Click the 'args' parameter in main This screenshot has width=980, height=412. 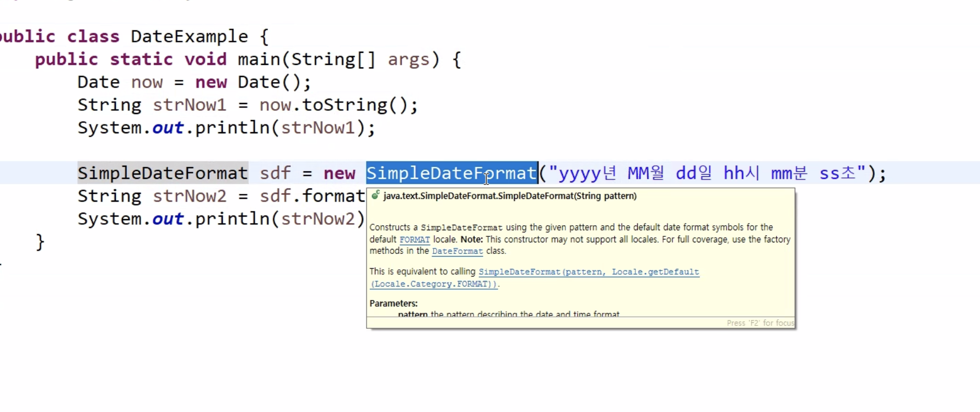[408, 59]
